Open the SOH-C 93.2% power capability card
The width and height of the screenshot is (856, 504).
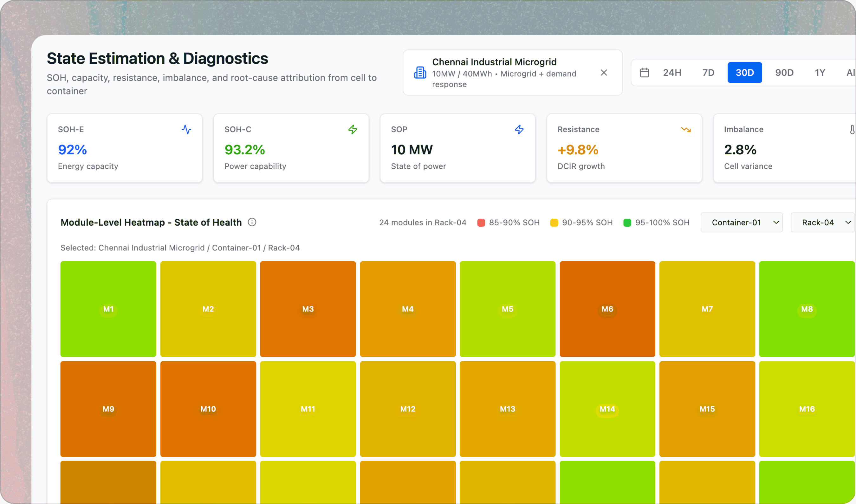click(x=291, y=148)
